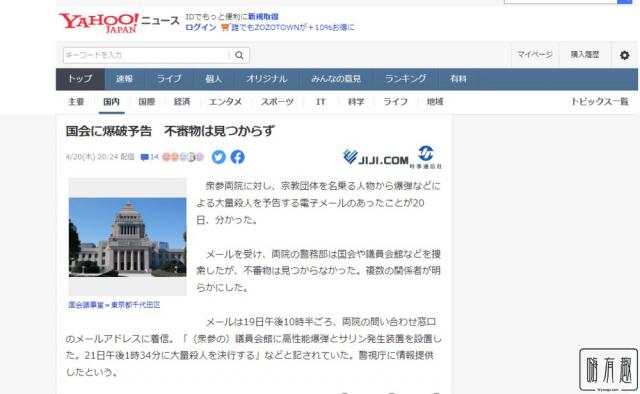Viewport: 640px width, 394px height.
Task: Click the emoji reaction icons
Action: [183, 157]
